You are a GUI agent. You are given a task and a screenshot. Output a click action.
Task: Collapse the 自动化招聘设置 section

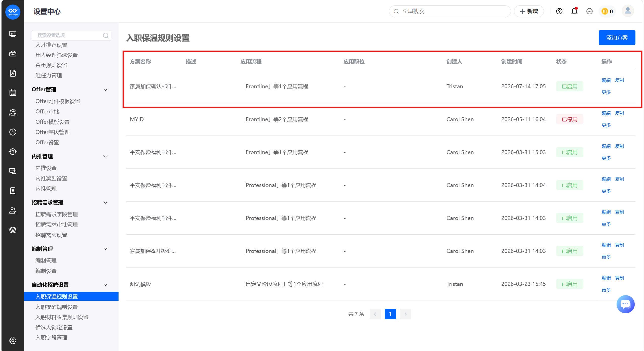pyautogui.click(x=106, y=285)
